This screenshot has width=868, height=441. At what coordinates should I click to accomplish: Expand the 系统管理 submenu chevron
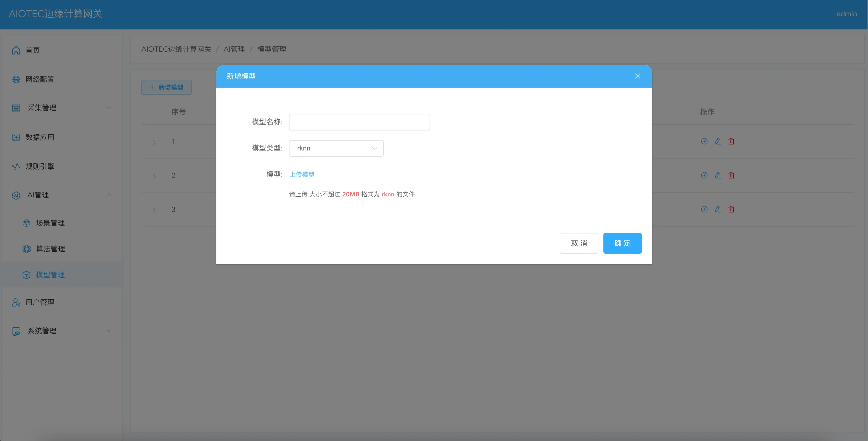(108, 331)
